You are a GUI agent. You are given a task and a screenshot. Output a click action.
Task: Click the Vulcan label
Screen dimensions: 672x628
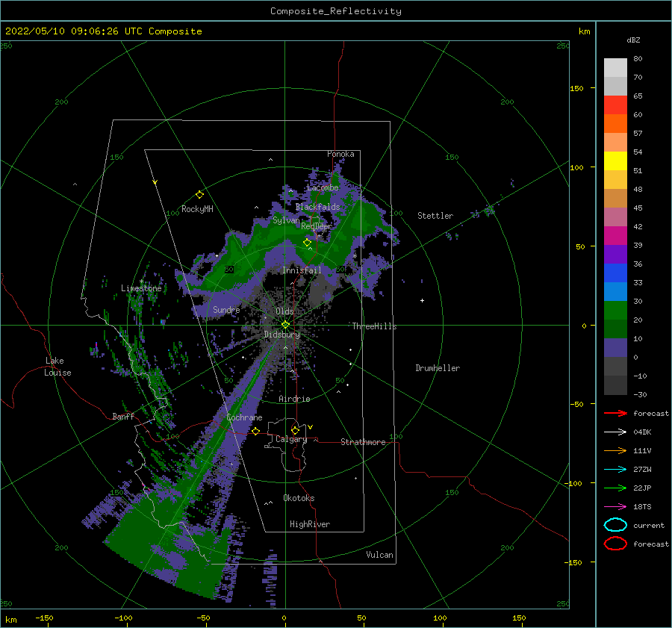point(380,555)
